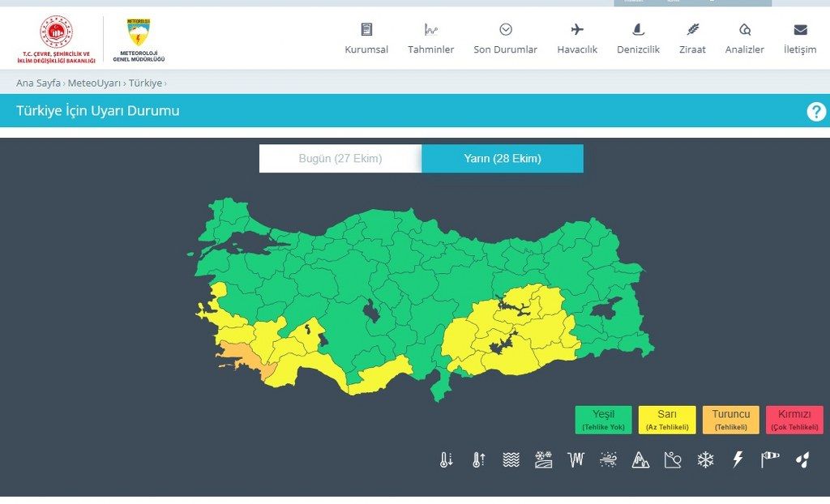
Task: Open the Tahminler menu
Action: [x=431, y=49]
